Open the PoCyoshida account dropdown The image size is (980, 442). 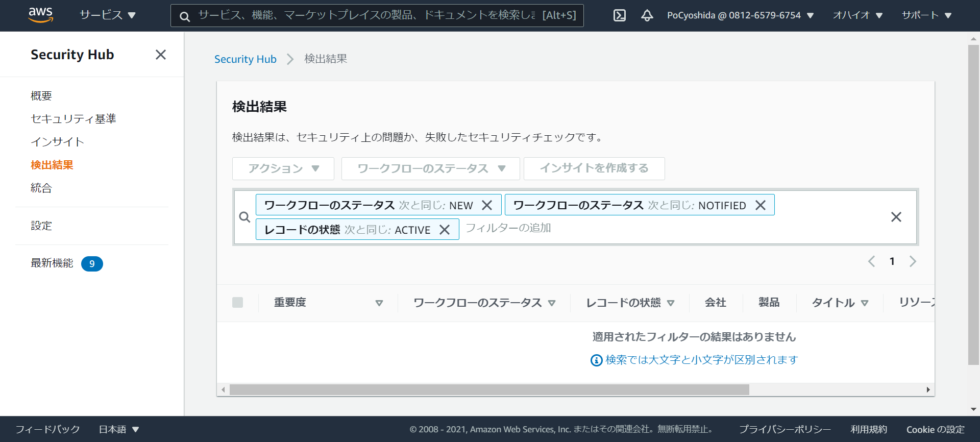point(740,15)
